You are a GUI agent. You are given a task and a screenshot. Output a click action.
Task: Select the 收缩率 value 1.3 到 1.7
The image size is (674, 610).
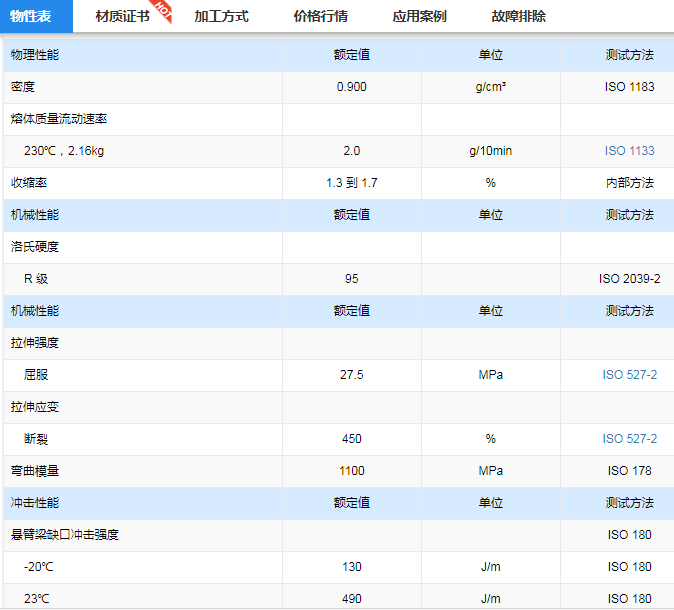point(351,183)
